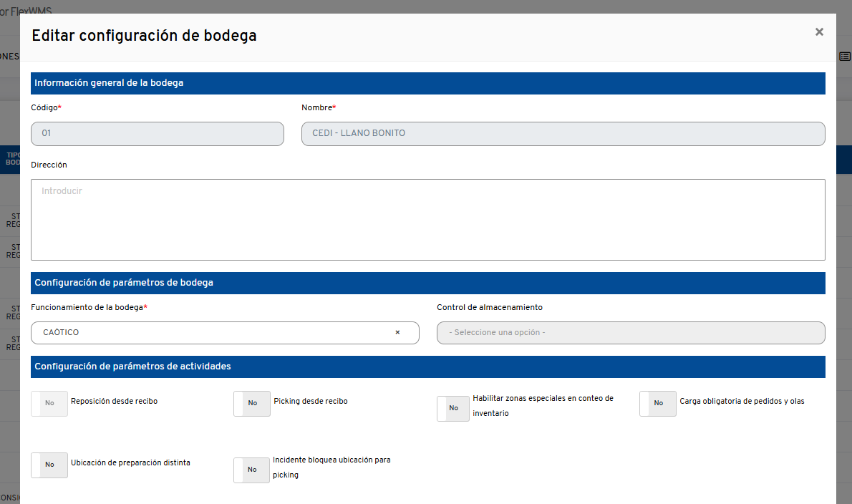Open the Control de almacenamiento dropdown
852x504 pixels.
pyautogui.click(x=631, y=331)
